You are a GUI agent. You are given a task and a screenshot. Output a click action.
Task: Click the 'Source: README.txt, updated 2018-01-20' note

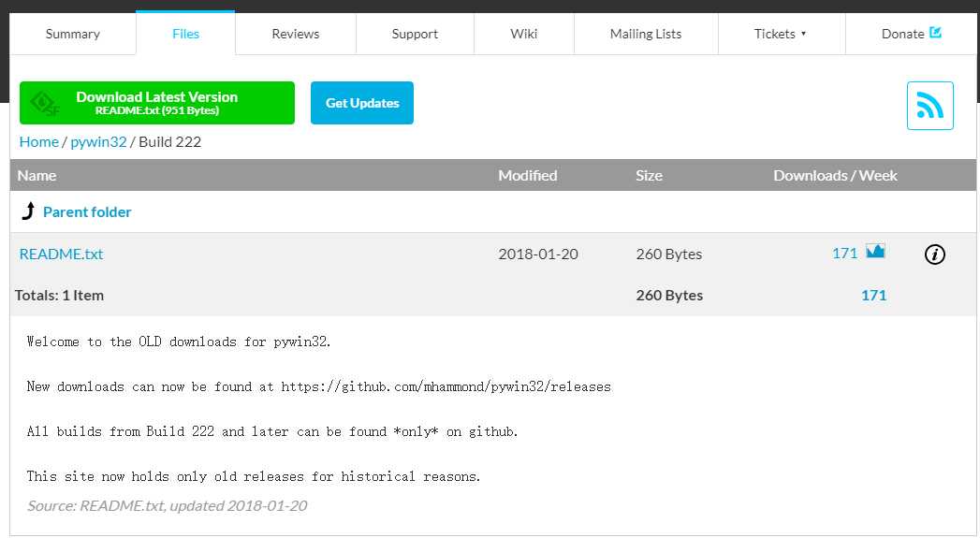click(167, 505)
